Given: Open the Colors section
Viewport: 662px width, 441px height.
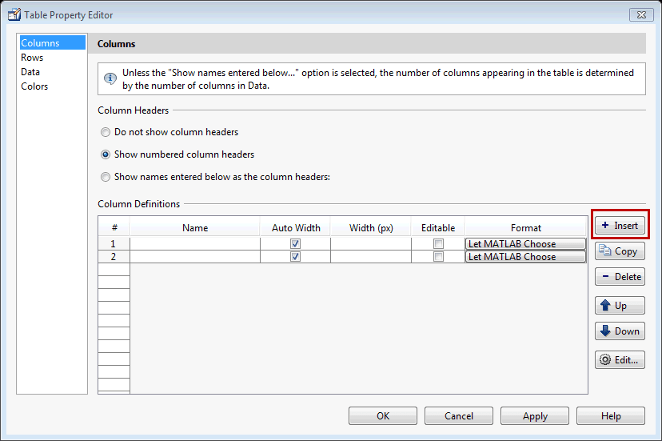Looking at the screenshot, I should 35,87.
